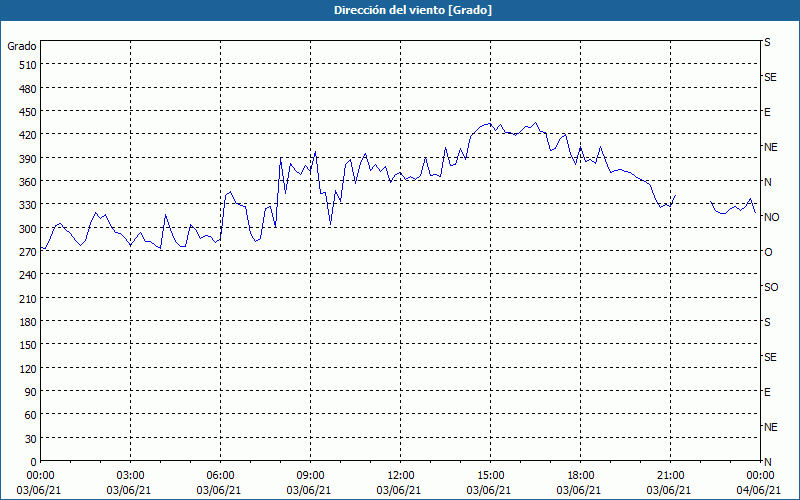The width and height of the screenshot is (800, 500).
Task: Pick the 360 y-axis tick label
Action: (28, 182)
